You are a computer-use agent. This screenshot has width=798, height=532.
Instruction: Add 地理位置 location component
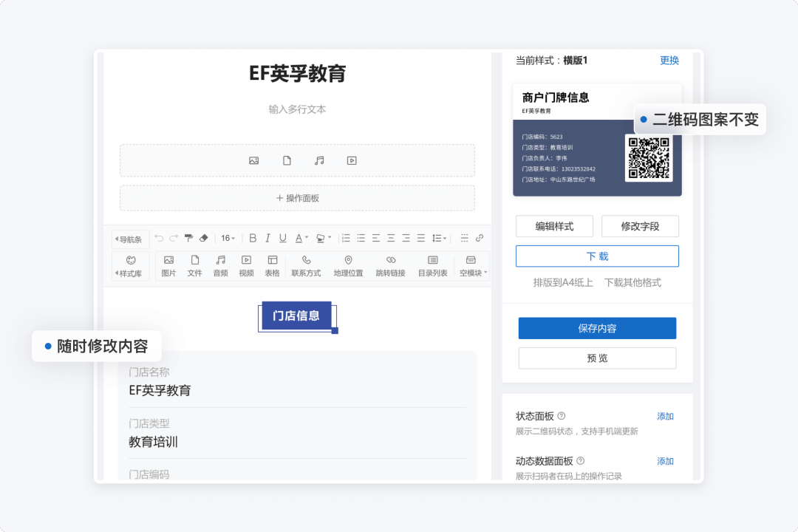[348, 265]
